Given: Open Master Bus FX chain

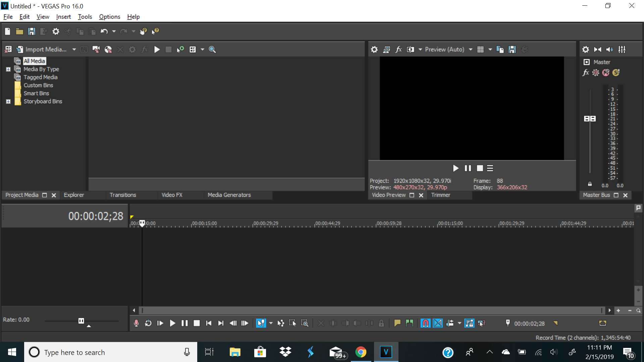Looking at the screenshot, I should pos(586,72).
